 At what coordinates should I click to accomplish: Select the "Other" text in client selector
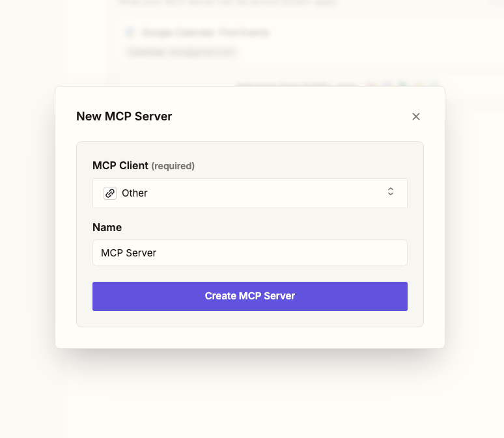(135, 193)
